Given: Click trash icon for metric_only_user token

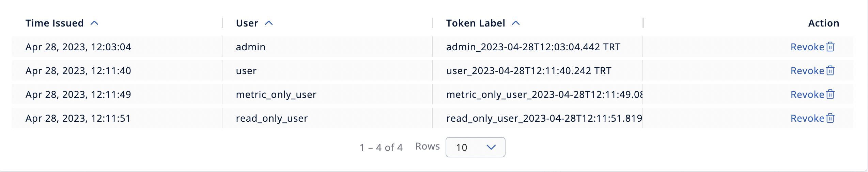Looking at the screenshot, I should click(x=830, y=94).
